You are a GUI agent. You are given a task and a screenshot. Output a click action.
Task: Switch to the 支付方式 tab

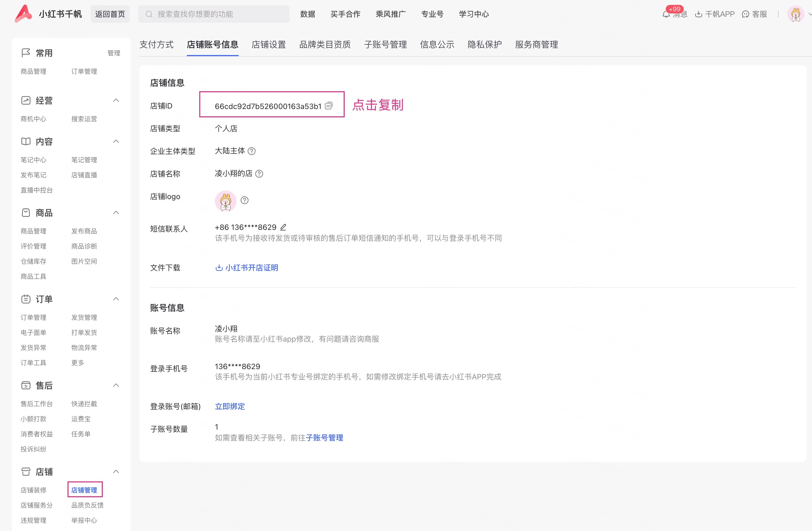[157, 44]
